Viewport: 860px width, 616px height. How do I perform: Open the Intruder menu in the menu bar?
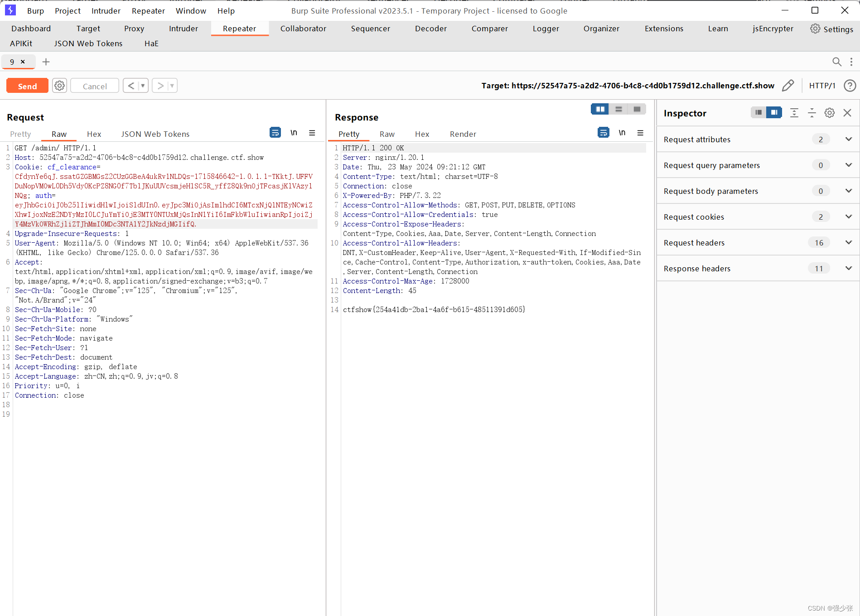point(106,11)
